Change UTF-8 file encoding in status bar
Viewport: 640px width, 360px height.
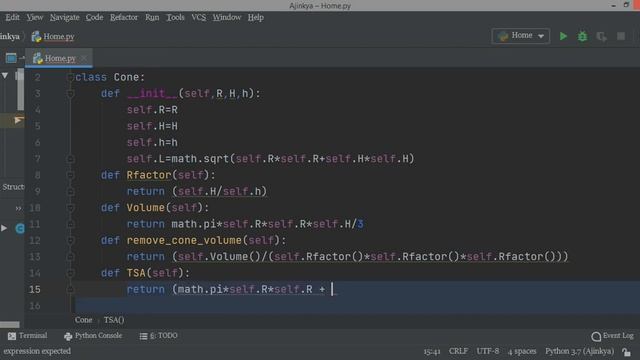[x=488, y=351]
